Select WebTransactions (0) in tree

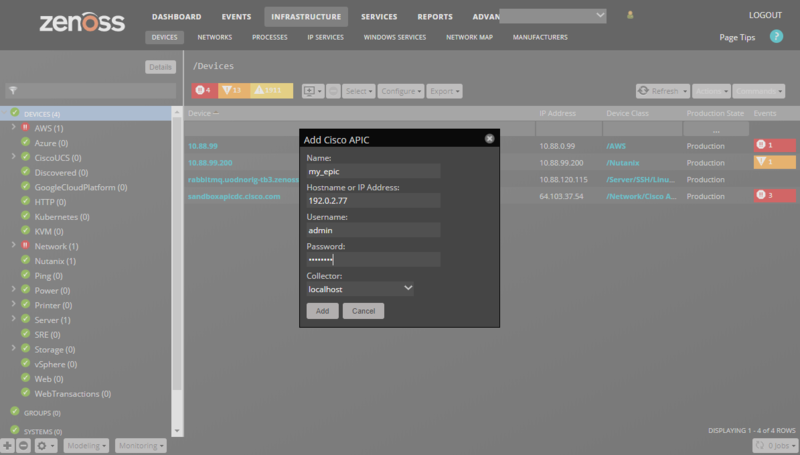[x=72, y=394]
